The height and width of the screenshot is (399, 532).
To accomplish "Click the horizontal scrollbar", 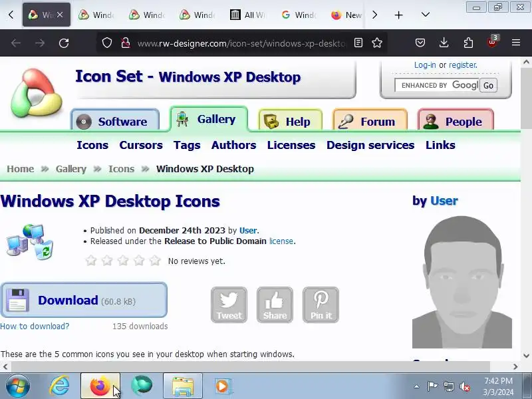I will [251, 366].
